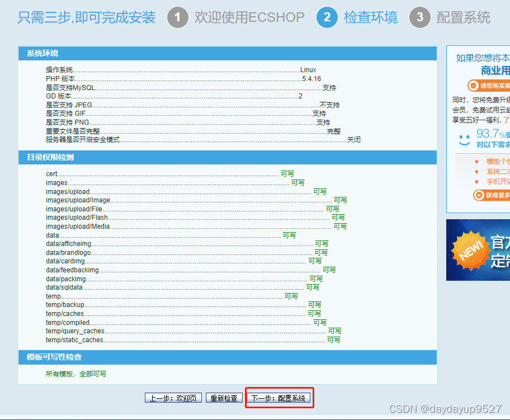Go back with 上一步：欢迎页 button
The width and height of the screenshot is (510, 420).
pos(173,398)
